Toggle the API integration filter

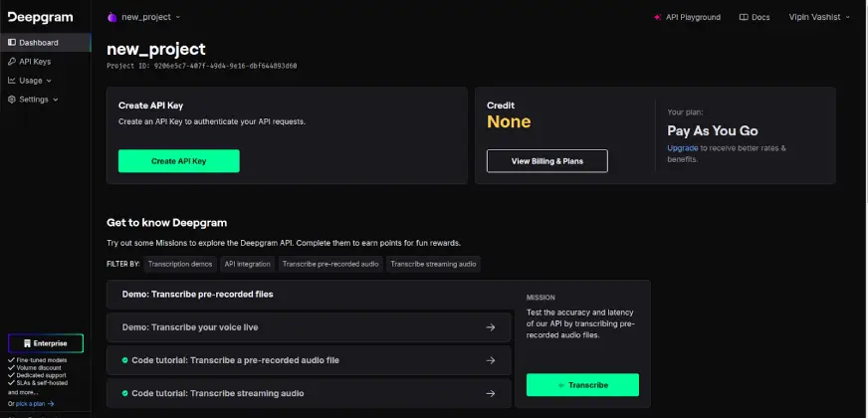pos(248,264)
